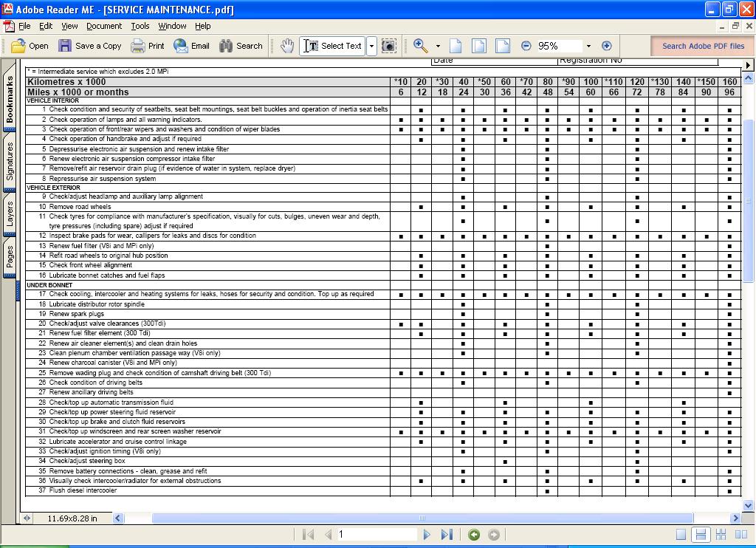Image resolution: width=756 pixels, height=548 pixels.
Task: Click Search Adobe PDF files button
Action: (702, 46)
